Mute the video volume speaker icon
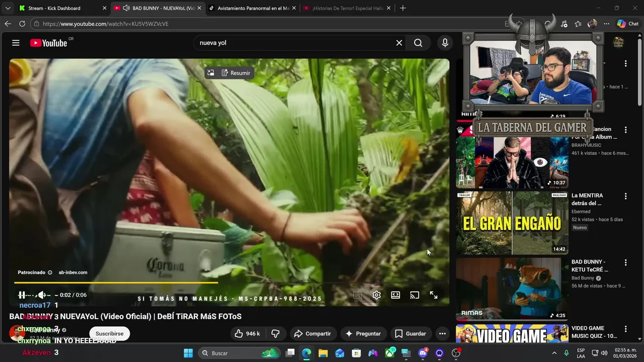 [42, 295]
